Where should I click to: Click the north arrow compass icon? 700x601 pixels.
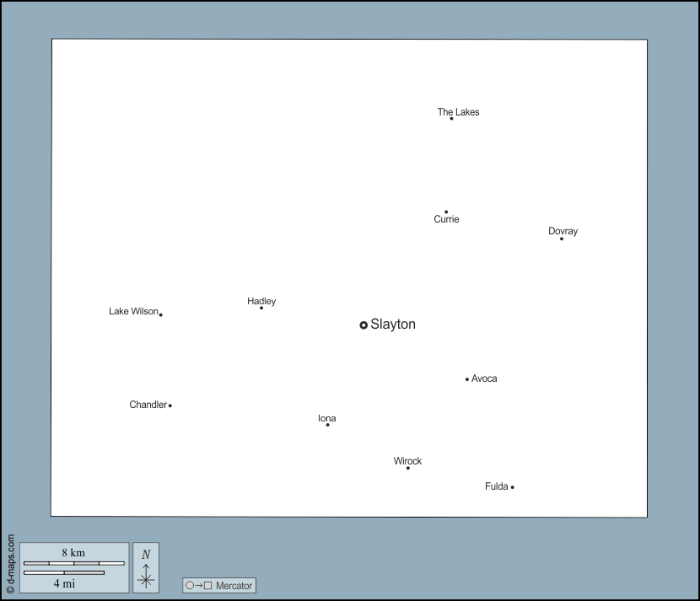(x=146, y=567)
